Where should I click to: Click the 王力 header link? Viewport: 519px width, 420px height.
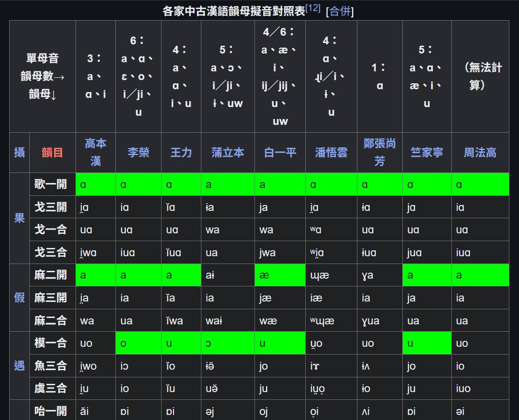[181, 152]
